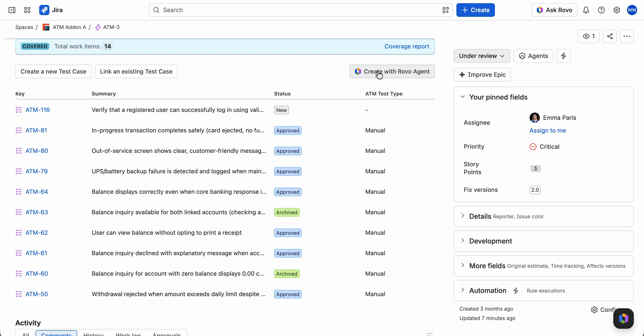Open the three-dot more actions menu

tap(627, 36)
